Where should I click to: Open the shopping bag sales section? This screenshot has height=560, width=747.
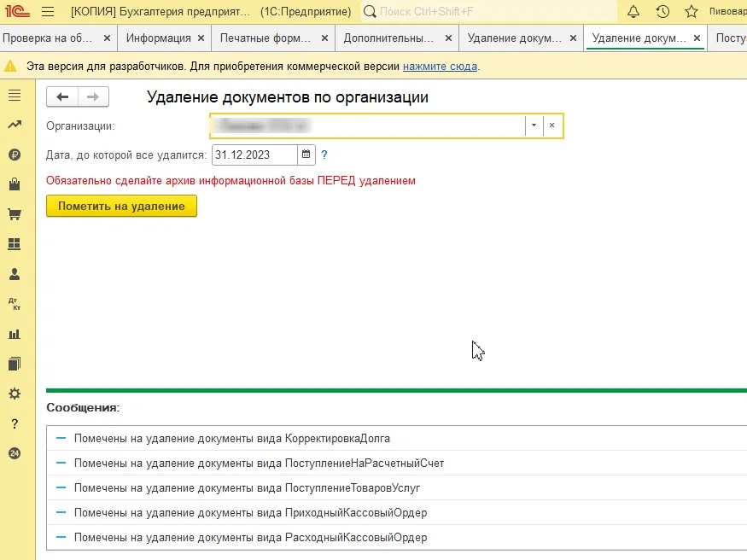tap(15, 184)
